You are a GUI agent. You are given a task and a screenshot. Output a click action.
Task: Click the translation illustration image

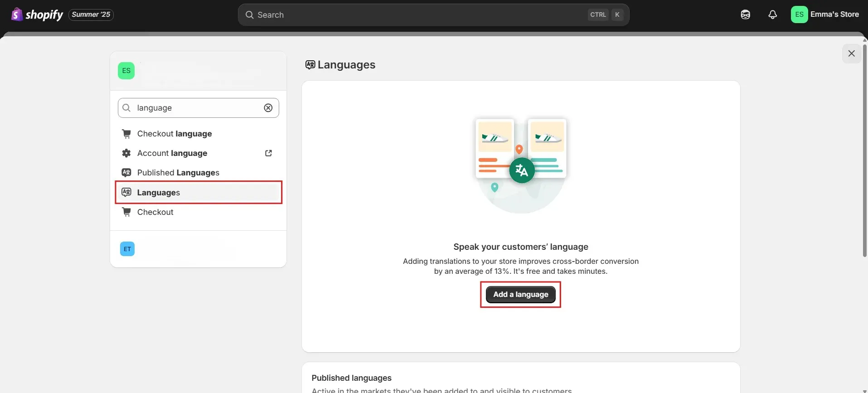coord(521,165)
